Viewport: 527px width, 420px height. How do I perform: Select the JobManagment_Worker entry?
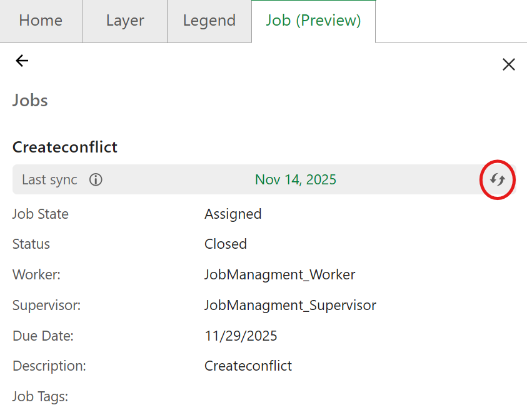tap(279, 274)
